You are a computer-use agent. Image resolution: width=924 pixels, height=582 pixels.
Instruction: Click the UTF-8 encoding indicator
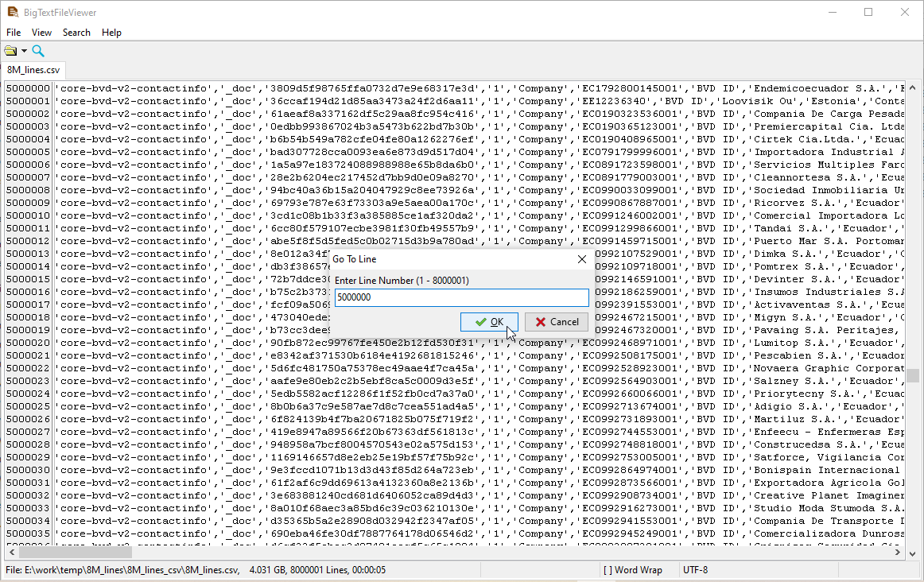(x=695, y=570)
